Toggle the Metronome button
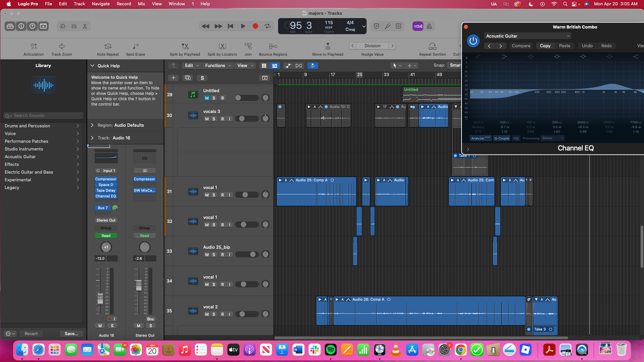 (x=429, y=26)
